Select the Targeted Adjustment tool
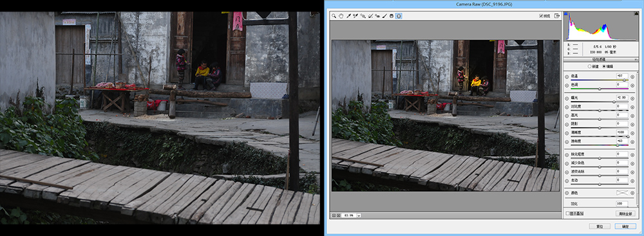 point(363,15)
